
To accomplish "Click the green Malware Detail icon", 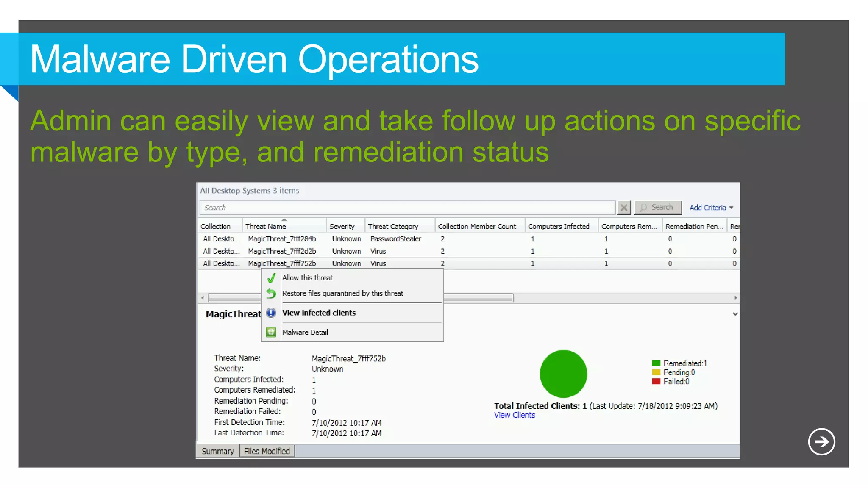I will point(271,332).
